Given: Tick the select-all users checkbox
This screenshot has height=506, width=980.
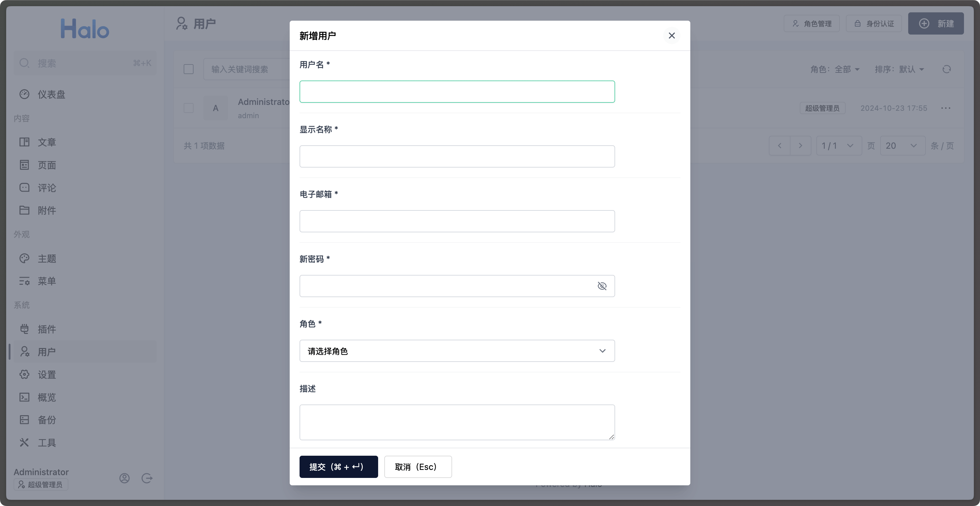Looking at the screenshot, I should point(189,69).
